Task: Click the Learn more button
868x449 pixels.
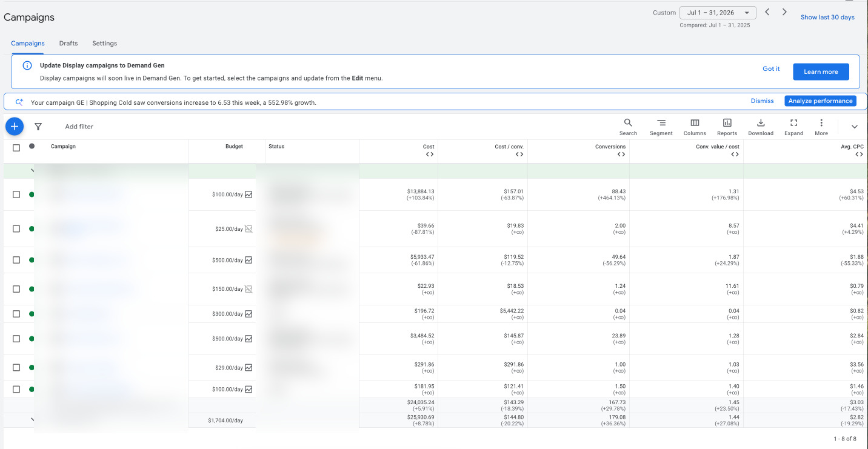Action: tap(821, 72)
